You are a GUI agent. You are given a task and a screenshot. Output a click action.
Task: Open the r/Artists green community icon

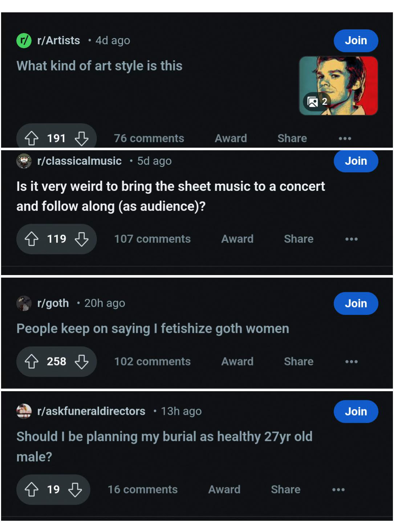point(24,40)
